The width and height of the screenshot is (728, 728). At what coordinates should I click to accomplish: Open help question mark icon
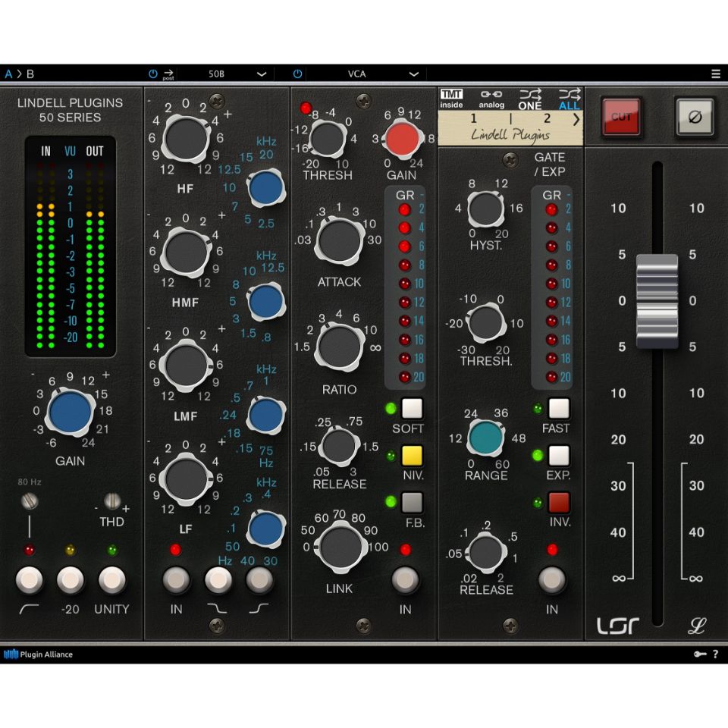[x=715, y=654]
